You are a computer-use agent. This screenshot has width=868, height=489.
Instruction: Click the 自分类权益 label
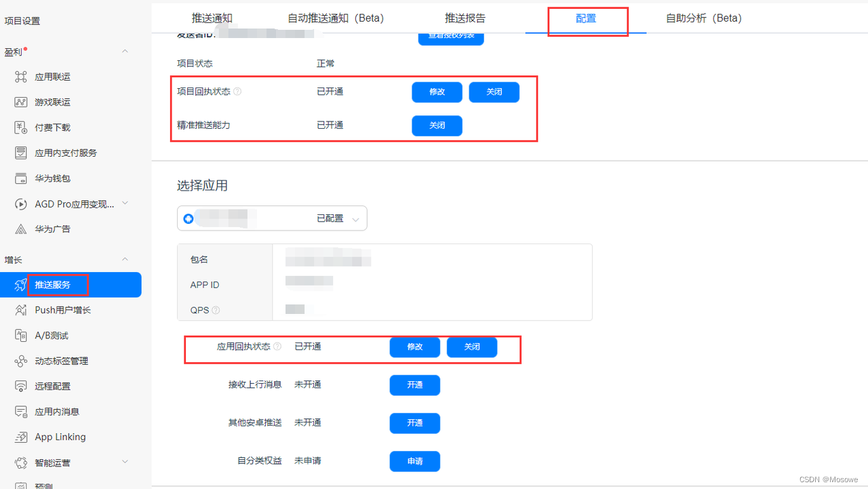pyautogui.click(x=260, y=461)
